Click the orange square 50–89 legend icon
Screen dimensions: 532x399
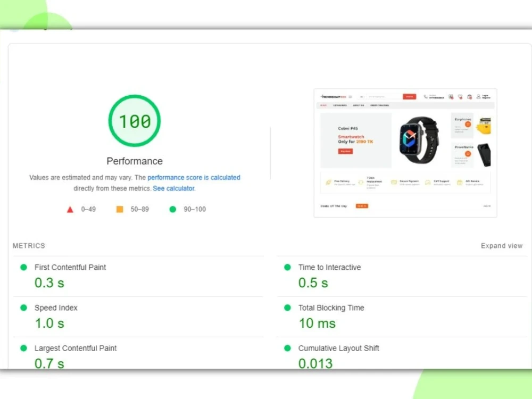tap(120, 209)
